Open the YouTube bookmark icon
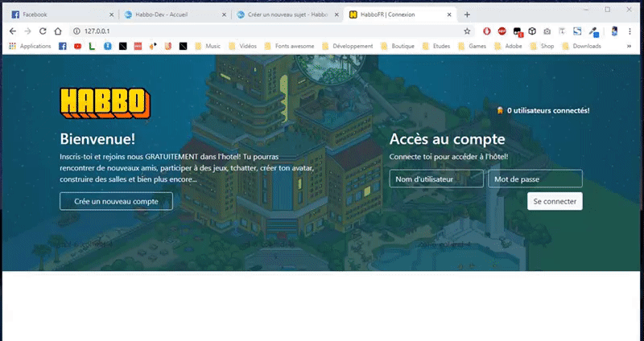 coord(77,47)
